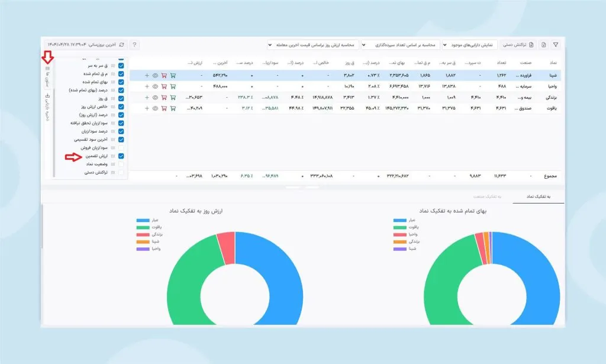Click green یاقوت swatch in ارزش روز legend

(x=143, y=227)
